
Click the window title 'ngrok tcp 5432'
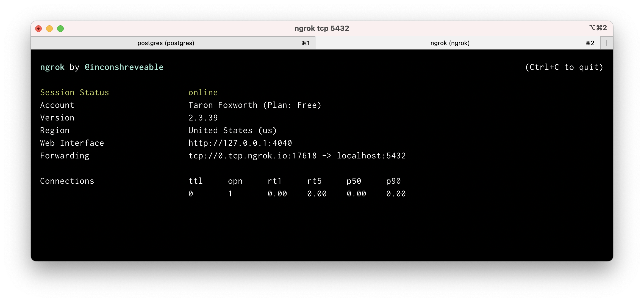(x=322, y=28)
